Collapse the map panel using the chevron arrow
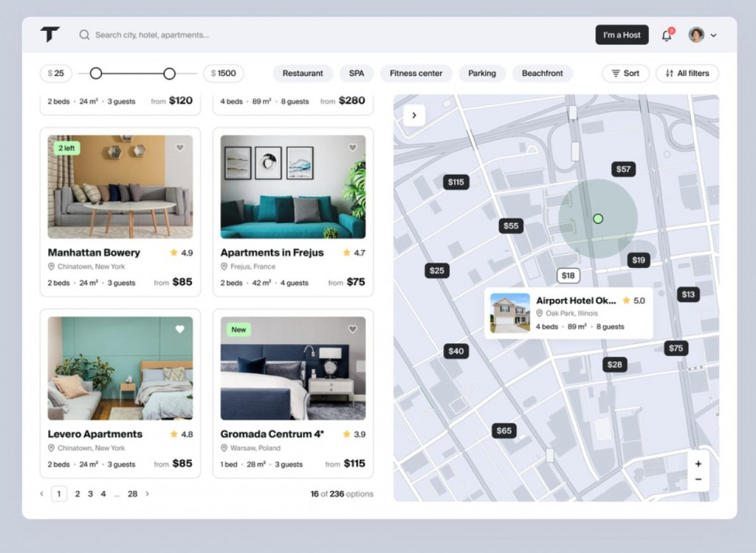 click(414, 115)
